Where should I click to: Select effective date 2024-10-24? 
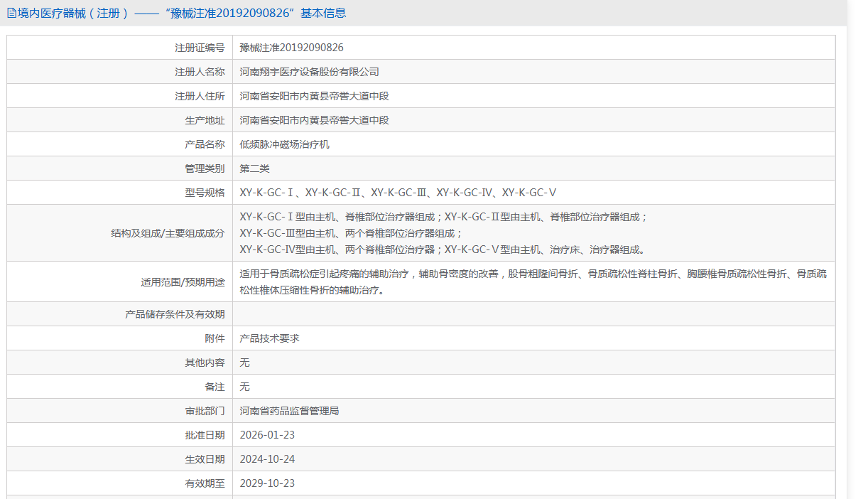click(267, 459)
